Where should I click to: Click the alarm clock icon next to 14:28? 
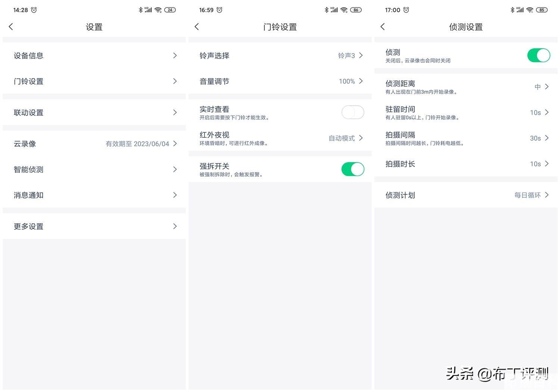(35, 10)
